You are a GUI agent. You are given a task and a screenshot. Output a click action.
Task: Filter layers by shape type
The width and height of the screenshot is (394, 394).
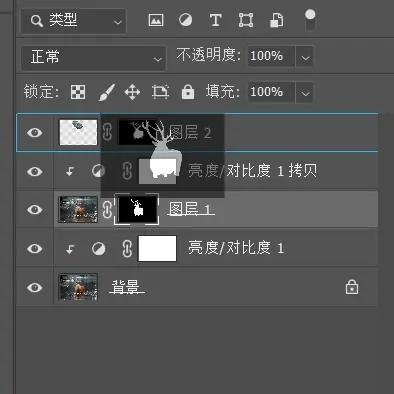(x=246, y=20)
